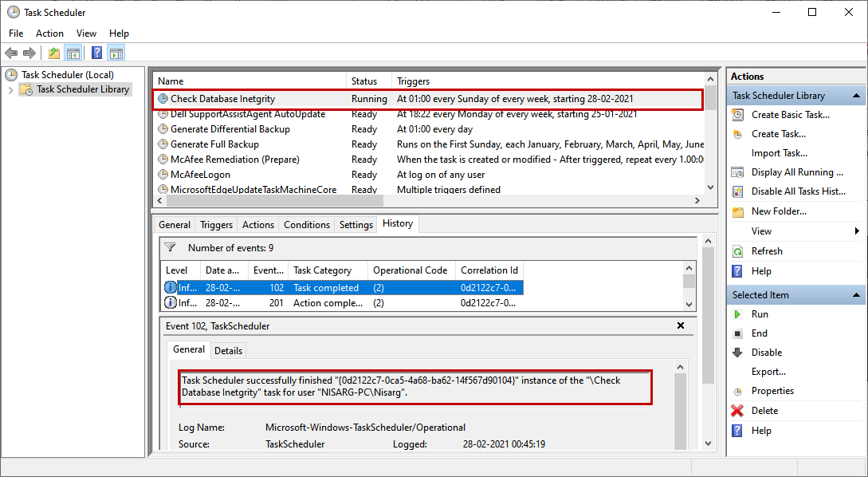
Task: Expand the Task Scheduler Library tree node
Action: [10, 90]
